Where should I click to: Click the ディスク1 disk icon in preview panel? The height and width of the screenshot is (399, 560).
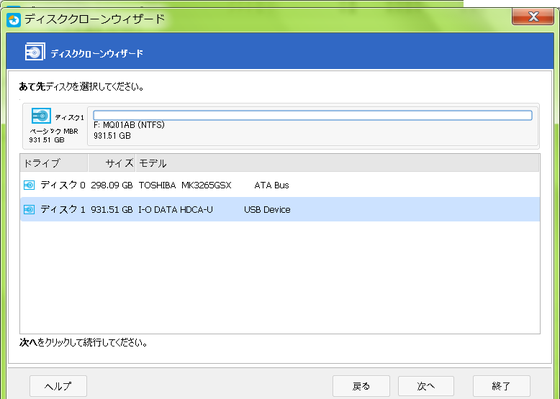(41, 116)
